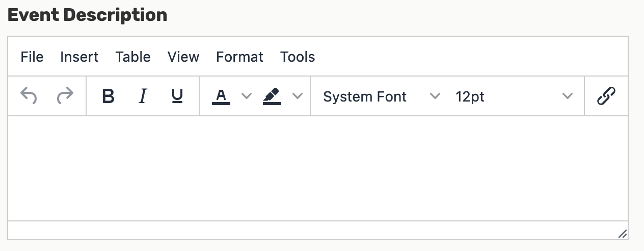Open the Format menu

pos(239,57)
